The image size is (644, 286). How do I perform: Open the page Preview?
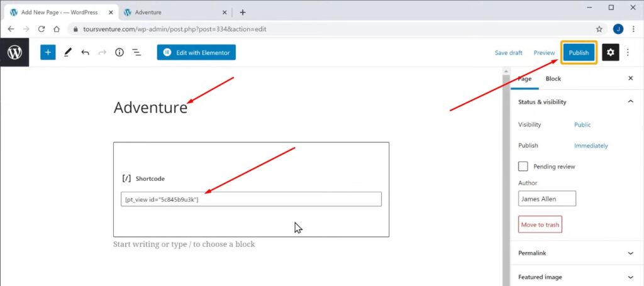544,53
